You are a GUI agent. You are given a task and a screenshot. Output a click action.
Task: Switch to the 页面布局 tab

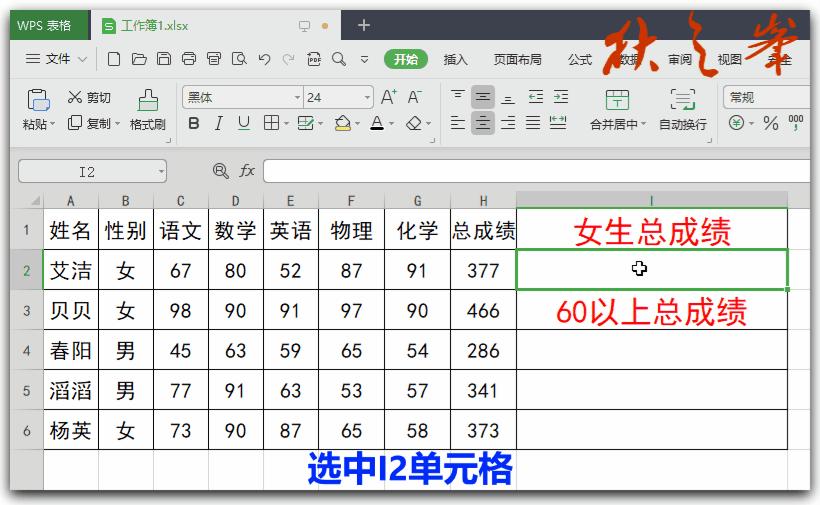tap(517, 60)
